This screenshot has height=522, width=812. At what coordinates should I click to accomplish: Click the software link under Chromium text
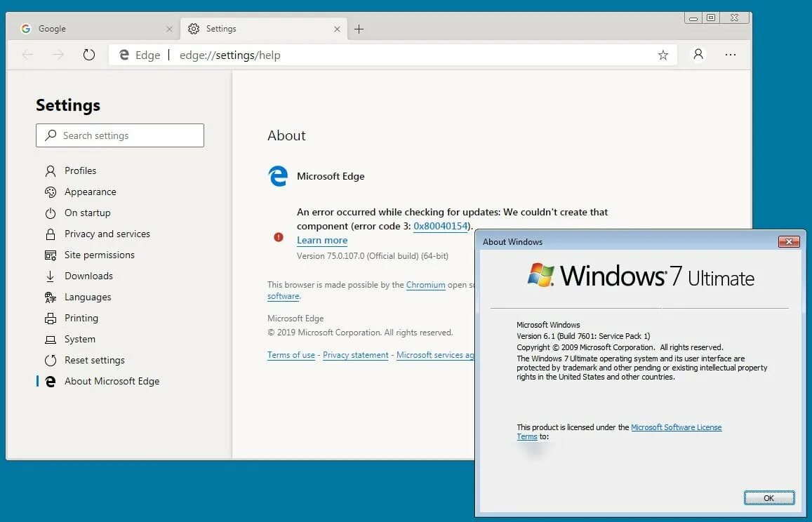[284, 296]
